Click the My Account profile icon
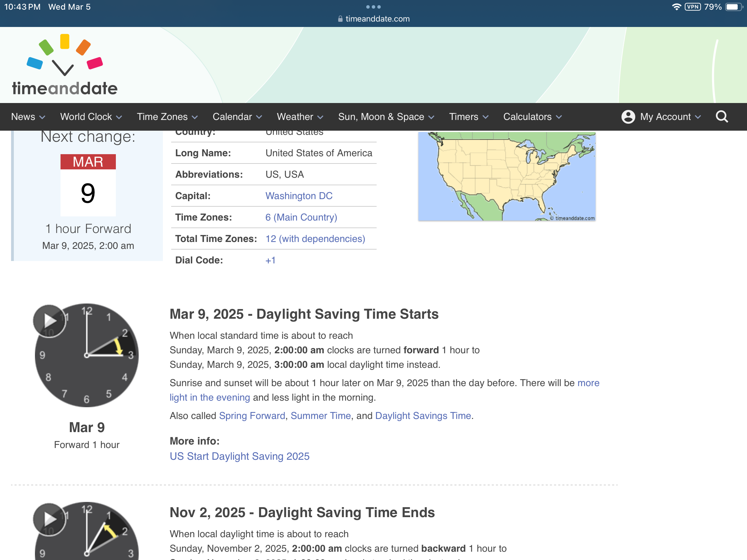The height and width of the screenshot is (560, 747). [x=628, y=117]
